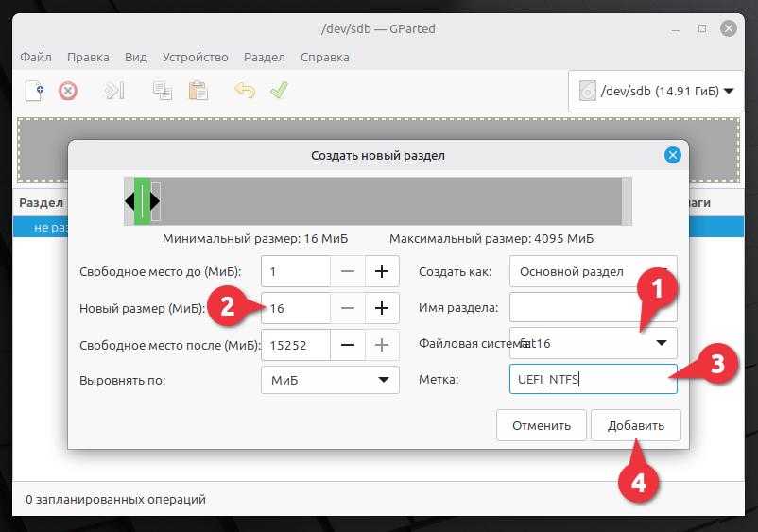Open the Вид menu
The width and height of the screenshot is (758, 532).
click(136, 57)
